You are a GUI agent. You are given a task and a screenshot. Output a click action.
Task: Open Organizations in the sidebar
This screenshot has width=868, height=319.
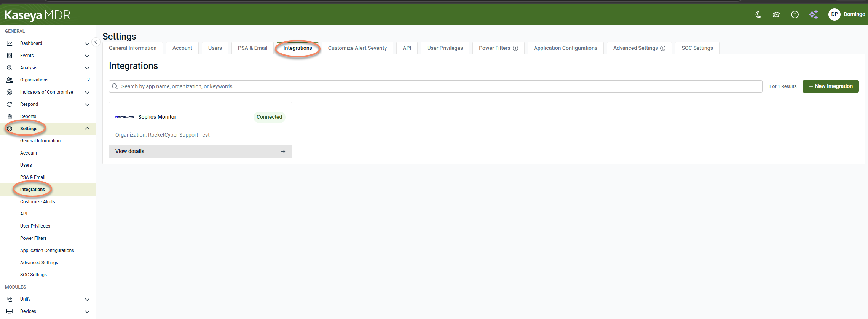(48, 80)
